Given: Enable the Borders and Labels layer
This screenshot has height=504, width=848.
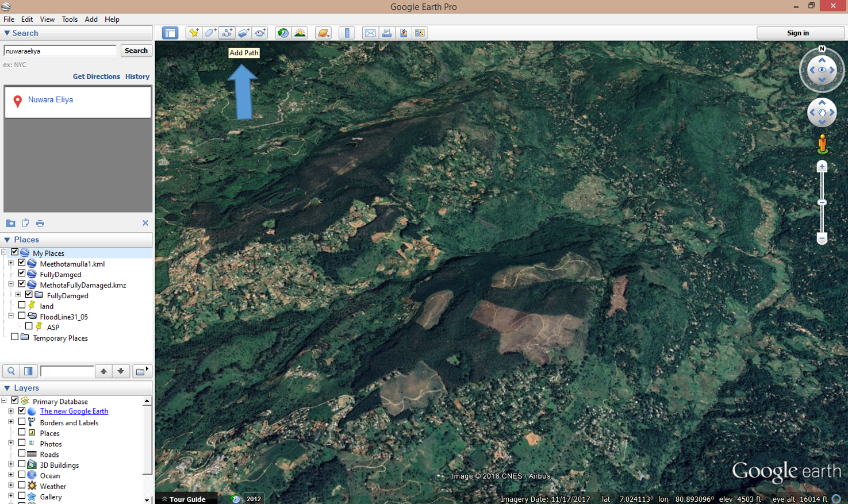Looking at the screenshot, I should 22,422.
